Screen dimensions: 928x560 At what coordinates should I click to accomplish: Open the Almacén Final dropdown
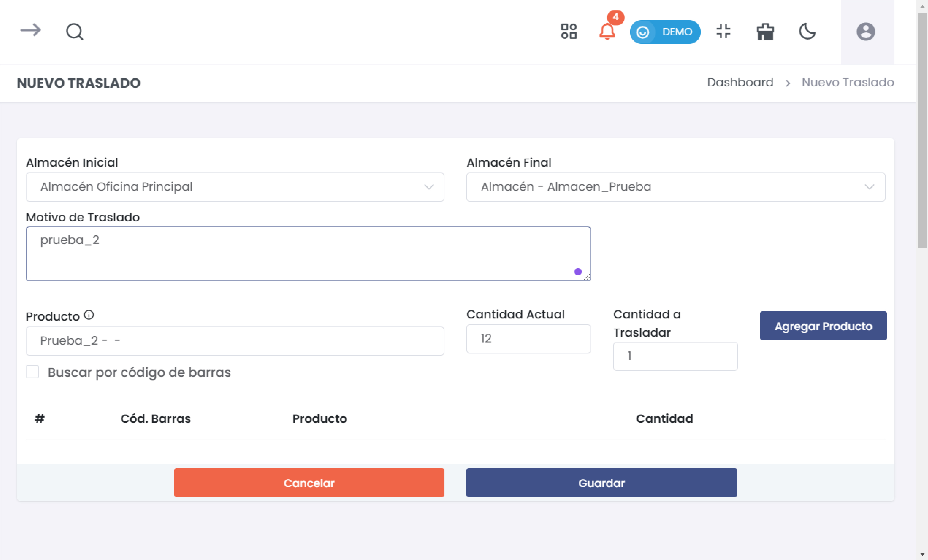pyautogui.click(x=676, y=187)
